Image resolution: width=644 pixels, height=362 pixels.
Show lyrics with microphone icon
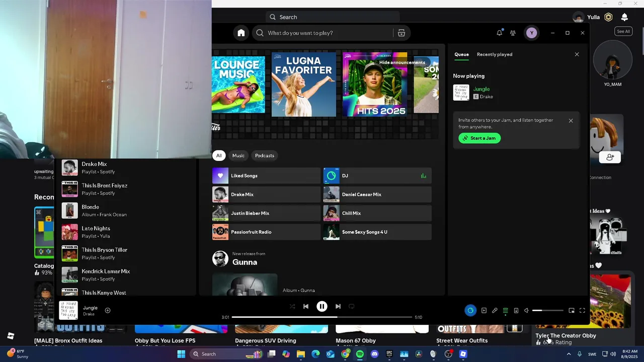click(495, 310)
